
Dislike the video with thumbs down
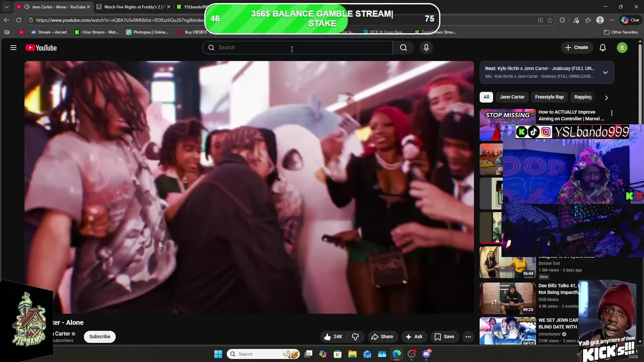(355, 337)
